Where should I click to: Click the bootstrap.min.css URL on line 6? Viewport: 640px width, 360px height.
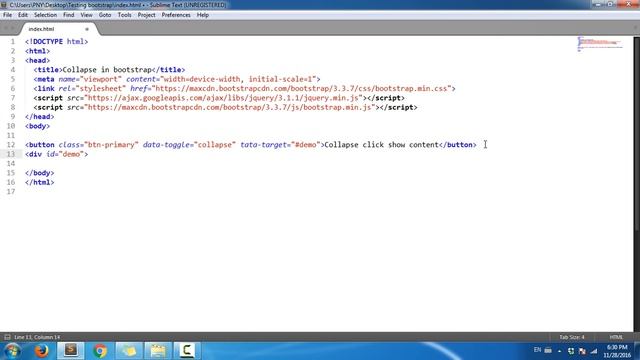(302, 89)
